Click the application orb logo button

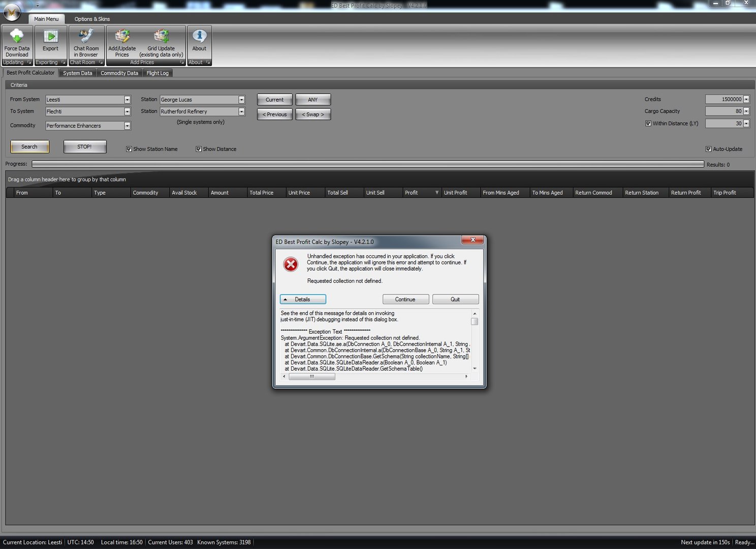pyautogui.click(x=12, y=12)
